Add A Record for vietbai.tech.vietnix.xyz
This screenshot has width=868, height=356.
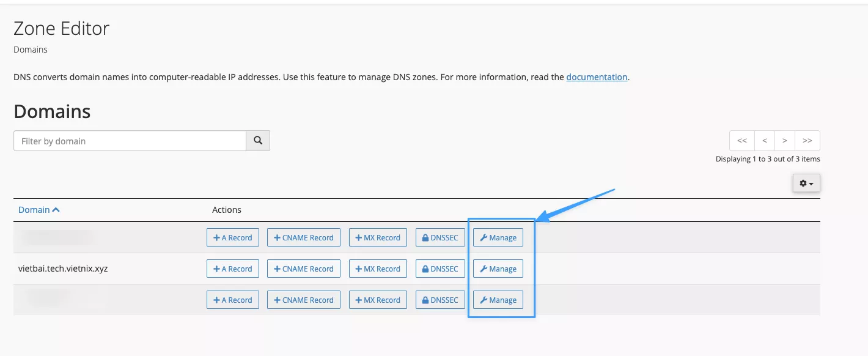pos(233,269)
